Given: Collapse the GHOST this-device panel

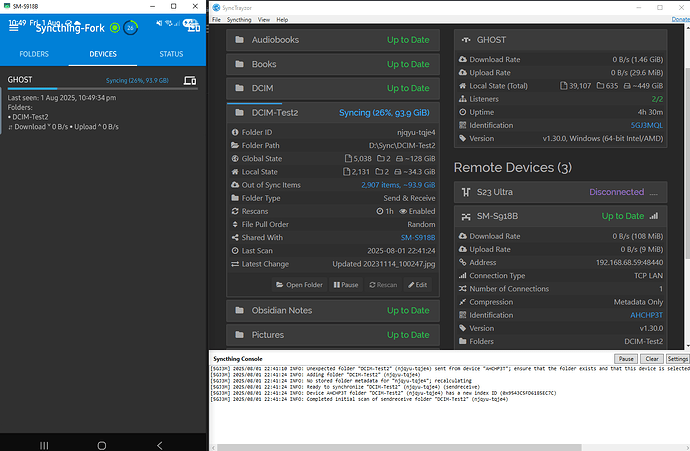Looking at the screenshot, I should pos(560,40).
